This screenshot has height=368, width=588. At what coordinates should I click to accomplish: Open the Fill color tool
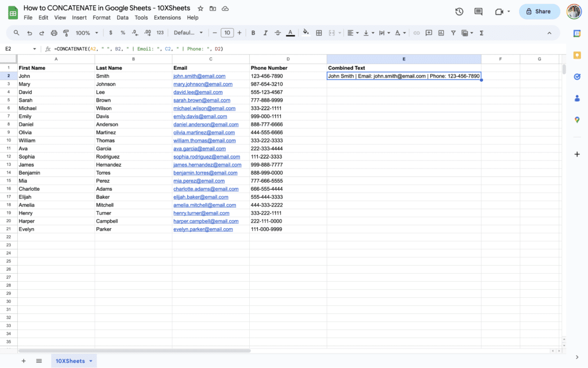click(305, 33)
